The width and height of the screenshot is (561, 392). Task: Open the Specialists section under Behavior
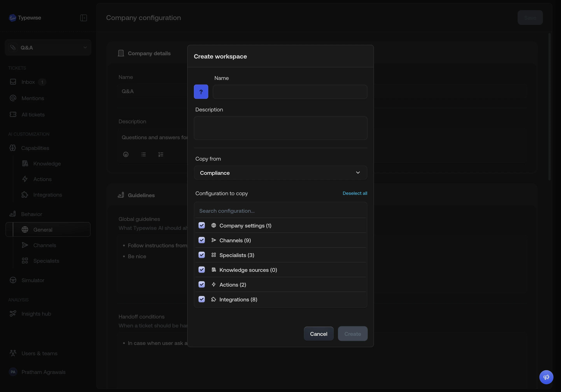pyautogui.click(x=46, y=261)
